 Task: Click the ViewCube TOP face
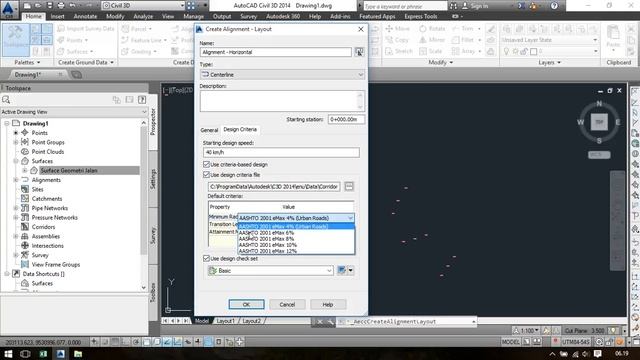599,122
